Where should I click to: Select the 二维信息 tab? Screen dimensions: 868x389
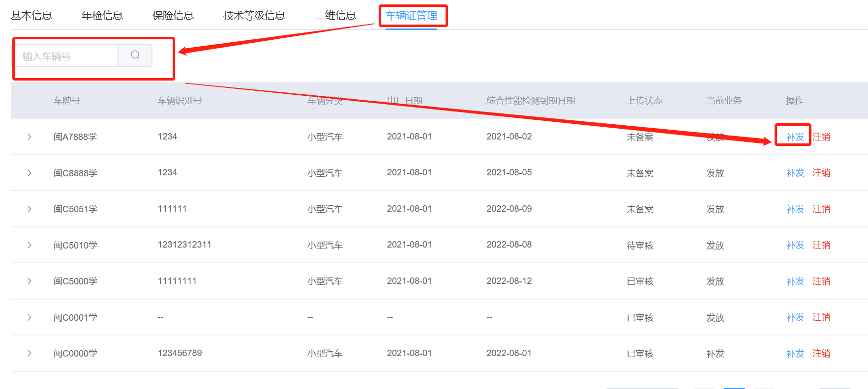click(x=335, y=16)
